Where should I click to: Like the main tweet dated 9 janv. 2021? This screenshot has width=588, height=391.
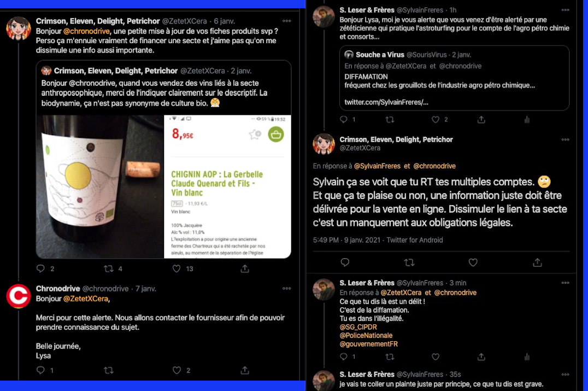(473, 262)
